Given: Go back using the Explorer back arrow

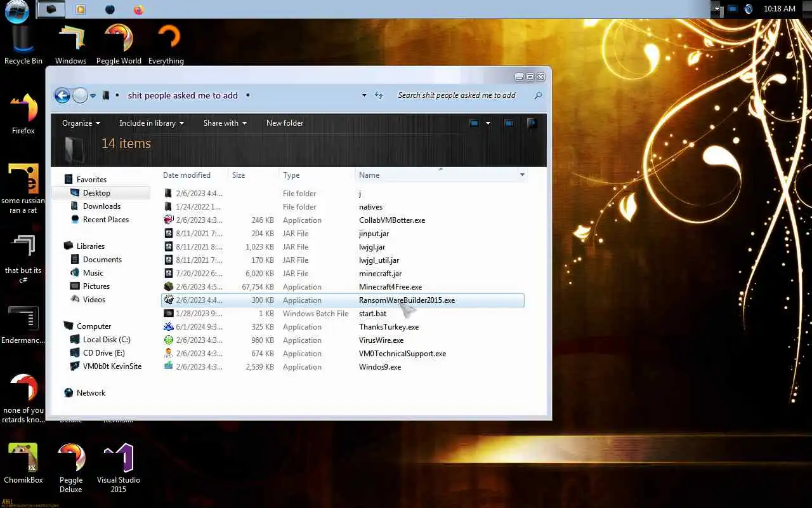Looking at the screenshot, I should (62, 95).
